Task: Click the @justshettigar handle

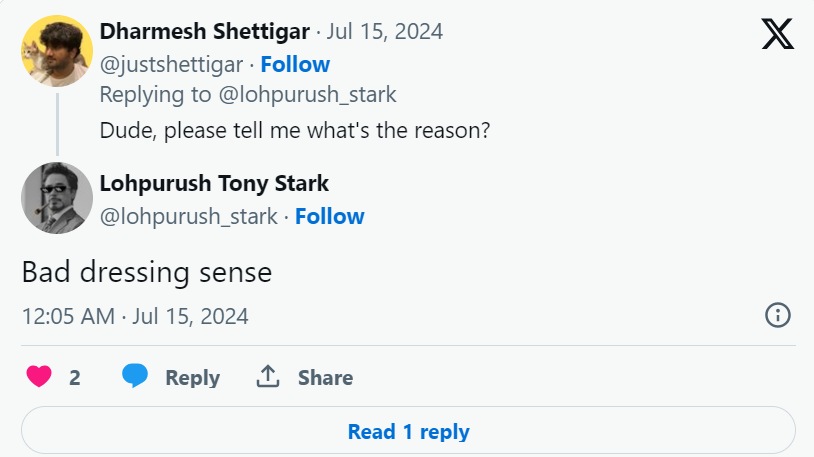Action: pyautogui.click(x=171, y=64)
